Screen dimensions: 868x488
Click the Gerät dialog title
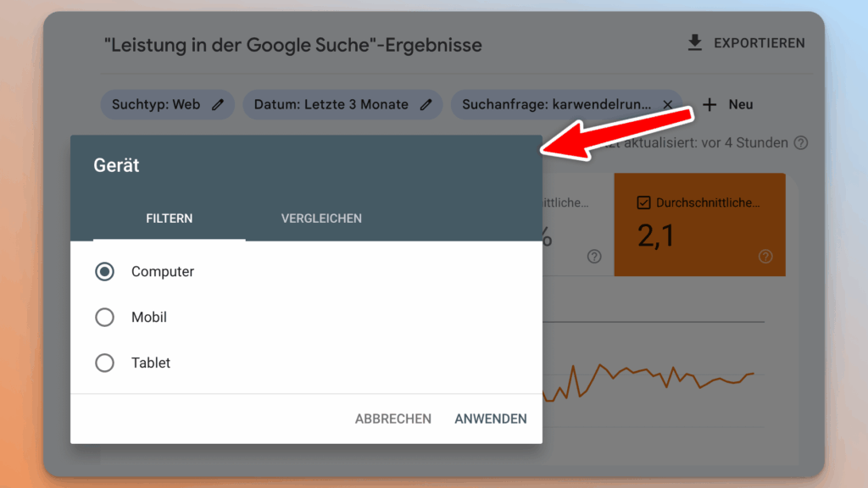tap(116, 165)
